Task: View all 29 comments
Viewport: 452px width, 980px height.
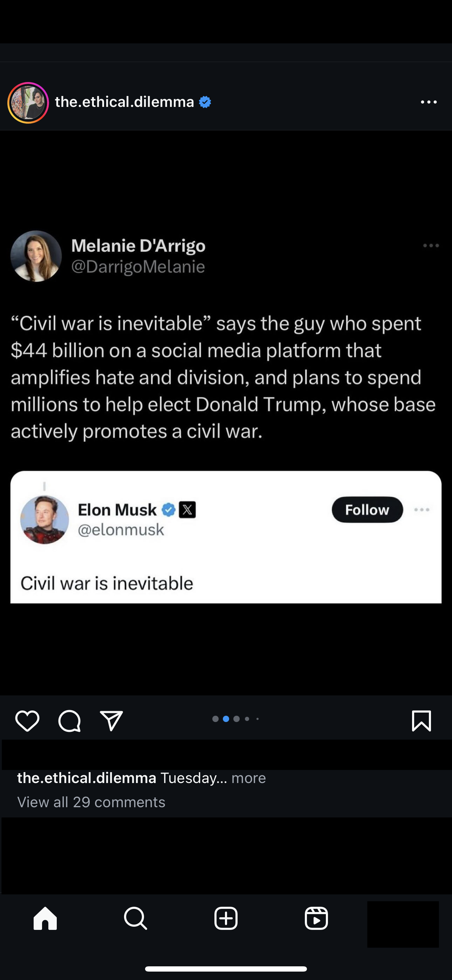Action: 91,802
